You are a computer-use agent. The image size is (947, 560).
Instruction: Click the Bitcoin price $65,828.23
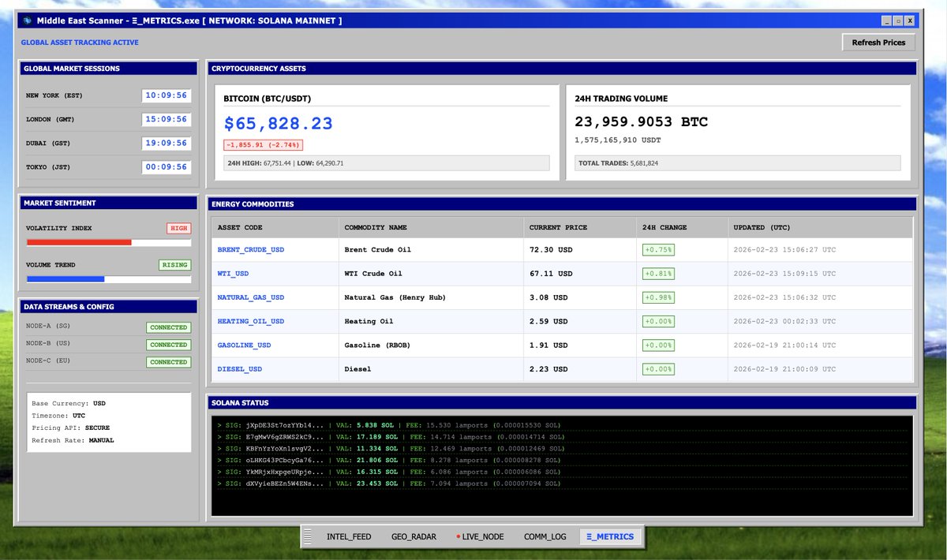(x=279, y=124)
